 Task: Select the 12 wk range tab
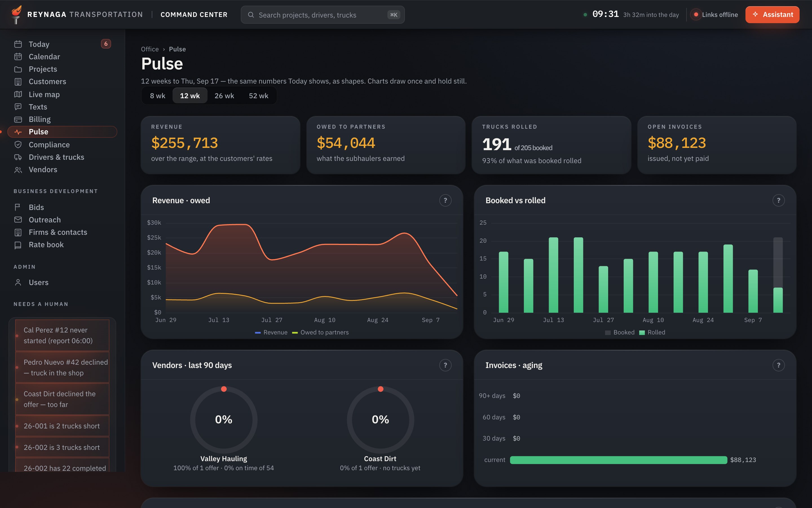190,96
